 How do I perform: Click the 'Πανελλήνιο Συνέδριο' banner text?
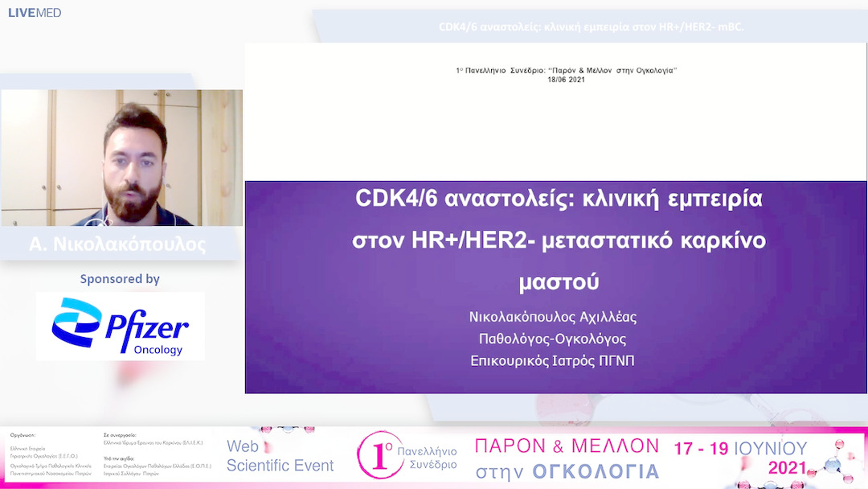(427, 458)
